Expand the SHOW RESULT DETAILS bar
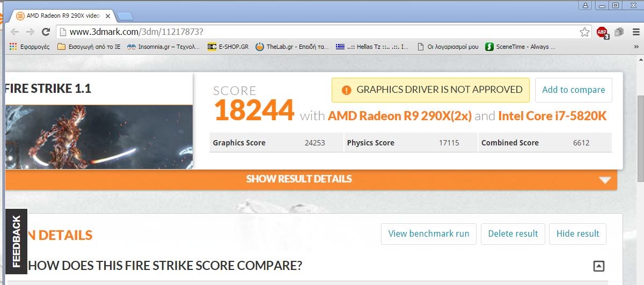The width and height of the screenshot is (644, 285). 311,179
